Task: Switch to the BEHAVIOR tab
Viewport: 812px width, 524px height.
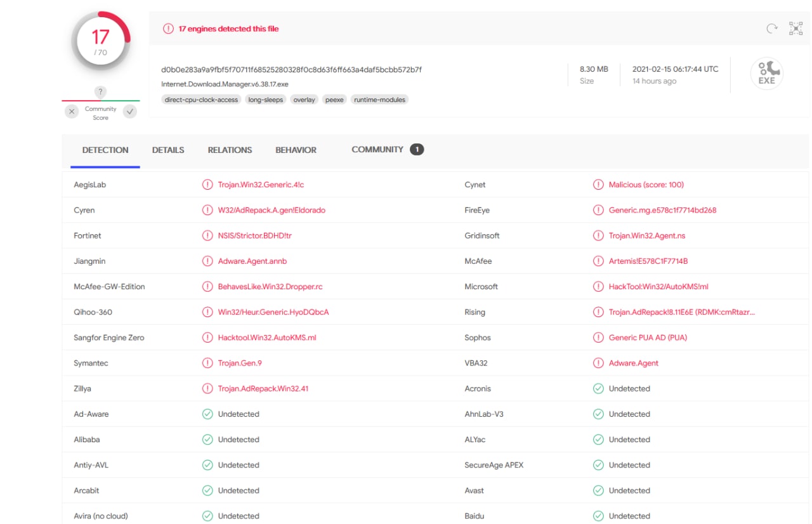Action: (x=296, y=150)
